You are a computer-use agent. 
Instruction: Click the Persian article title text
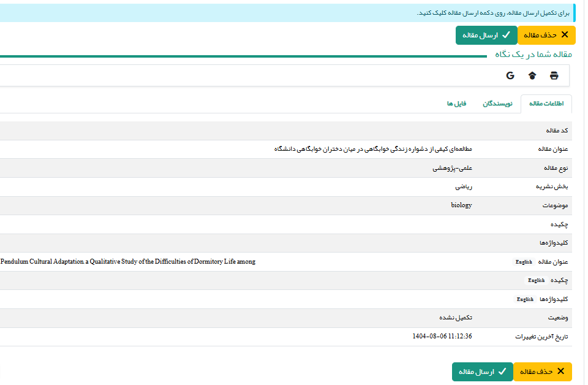click(373, 149)
